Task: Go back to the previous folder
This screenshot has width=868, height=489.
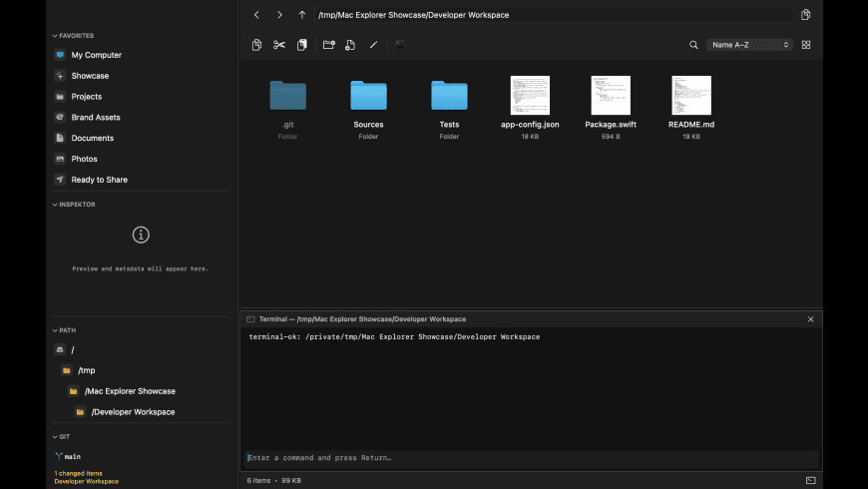Action: pyautogui.click(x=256, y=15)
